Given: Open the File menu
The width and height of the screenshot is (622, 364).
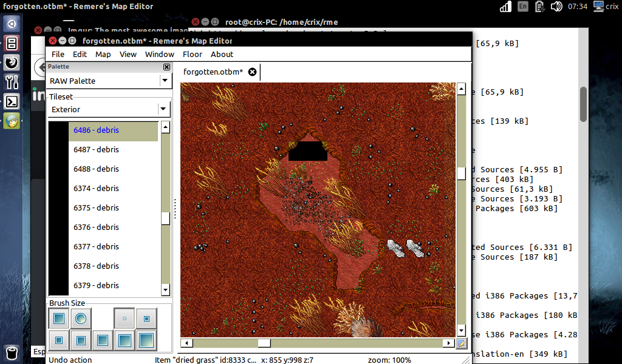Looking at the screenshot, I should pyautogui.click(x=58, y=54).
